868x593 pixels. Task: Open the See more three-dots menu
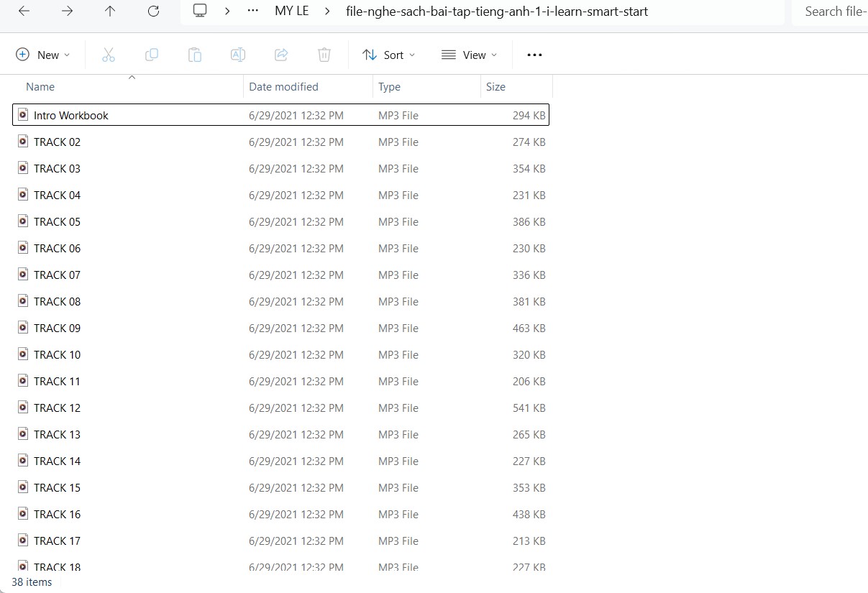coord(534,55)
